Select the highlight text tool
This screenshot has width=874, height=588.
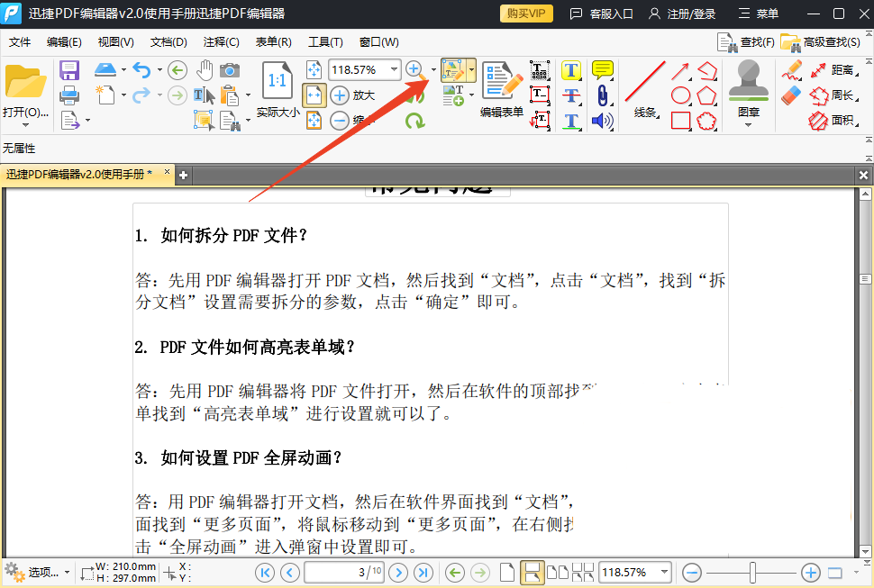click(x=571, y=70)
